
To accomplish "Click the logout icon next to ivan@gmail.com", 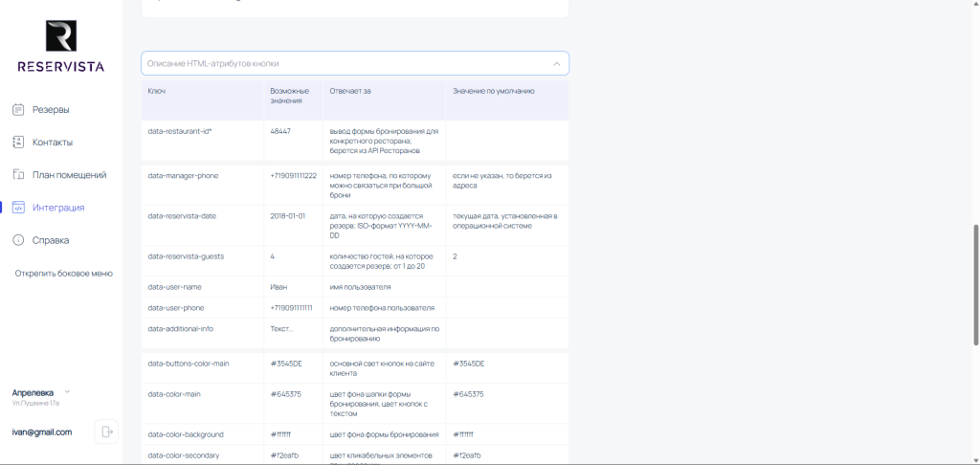I will coord(106,432).
